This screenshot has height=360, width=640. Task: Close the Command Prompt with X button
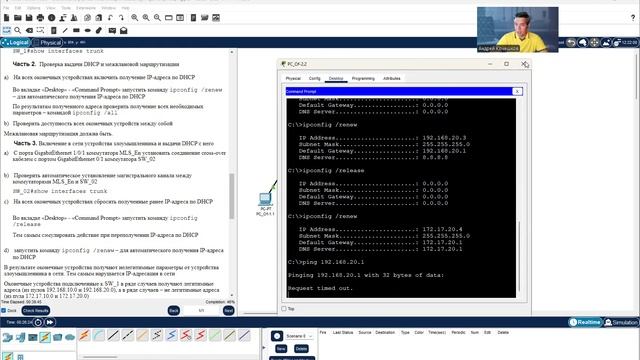(x=517, y=91)
